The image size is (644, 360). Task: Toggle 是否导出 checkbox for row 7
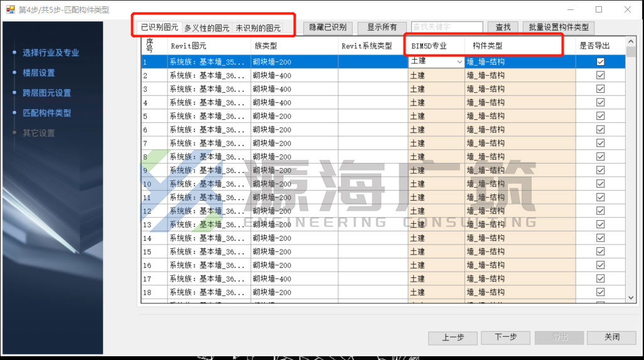(601, 143)
